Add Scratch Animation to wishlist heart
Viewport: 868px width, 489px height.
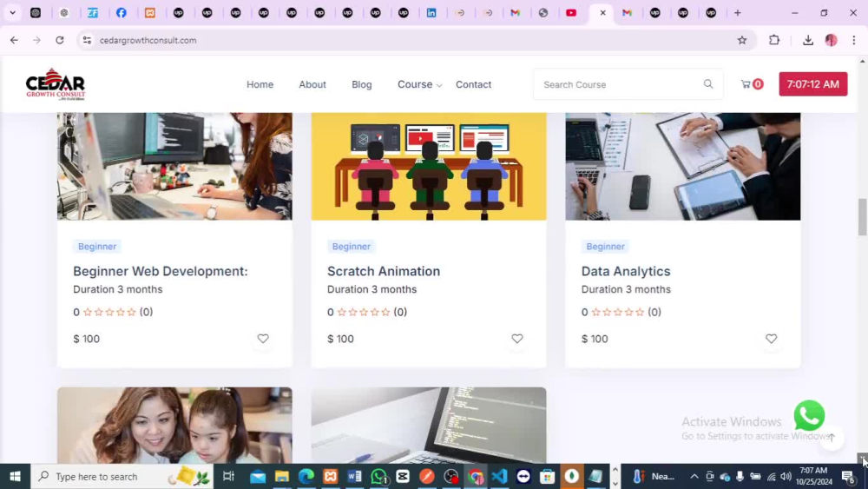(x=517, y=339)
